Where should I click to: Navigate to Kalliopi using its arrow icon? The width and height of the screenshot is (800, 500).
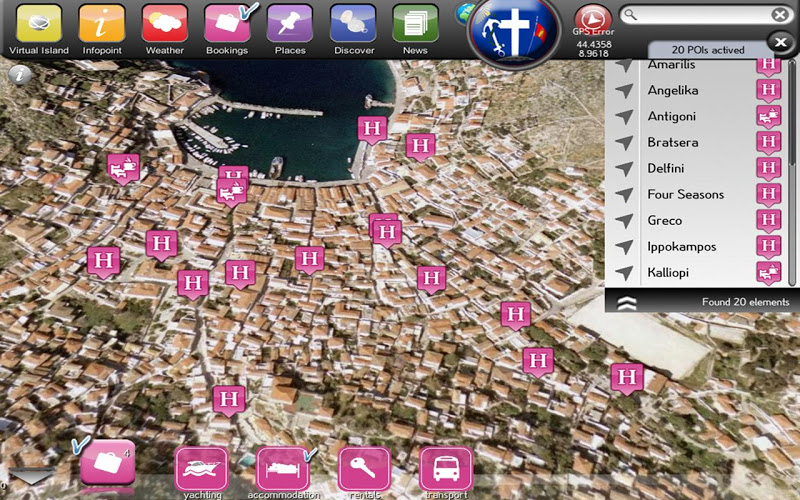pos(623,272)
